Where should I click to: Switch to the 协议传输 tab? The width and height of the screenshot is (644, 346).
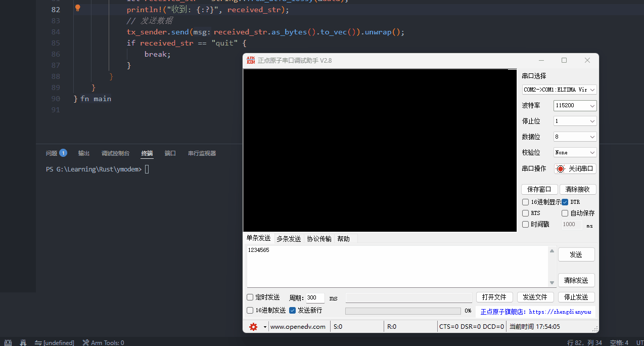(318, 238)
